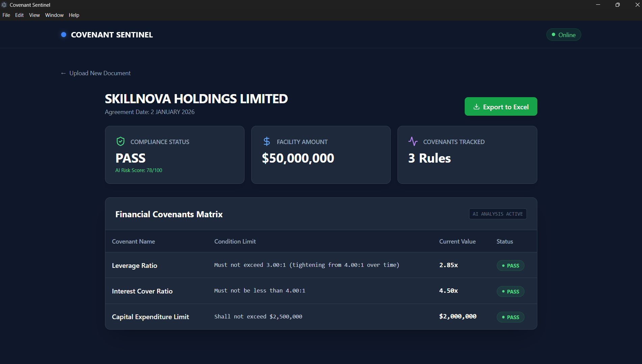Click the compliance shield check icon

(x=121, y=141)
